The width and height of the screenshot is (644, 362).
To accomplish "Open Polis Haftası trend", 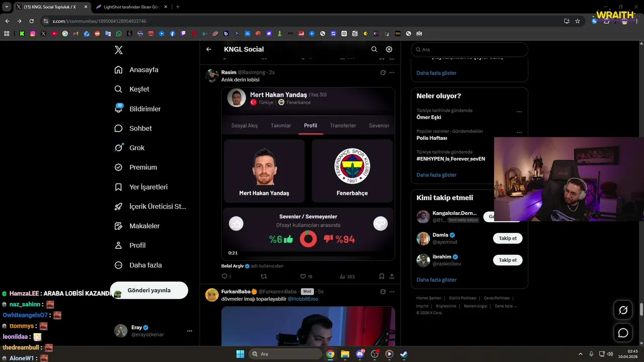I will [432, 138].
